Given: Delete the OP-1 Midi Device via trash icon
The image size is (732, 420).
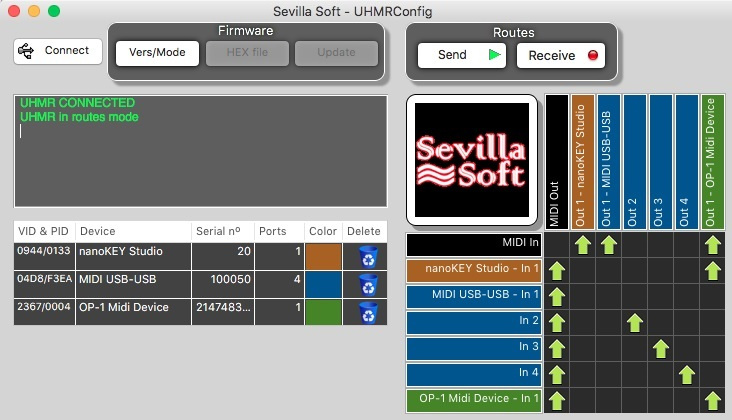Looking at the screenshot, I should tap(368, 313).
